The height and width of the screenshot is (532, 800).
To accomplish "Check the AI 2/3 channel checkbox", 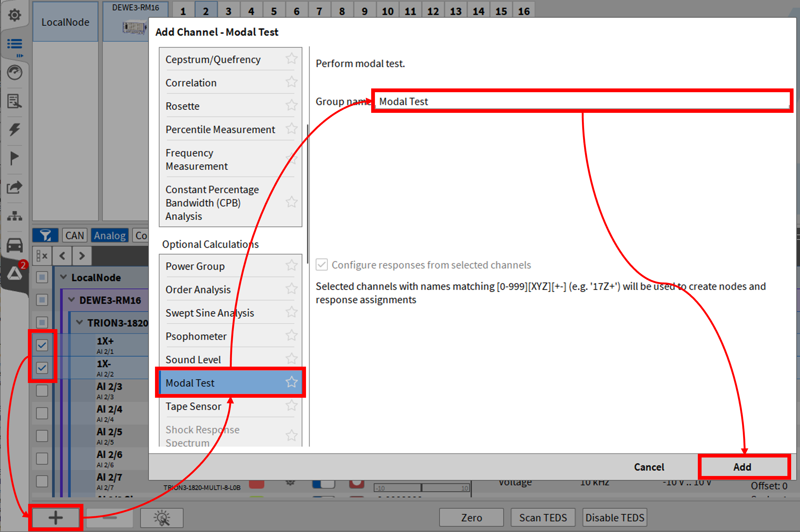I will (x=42, y=390).
